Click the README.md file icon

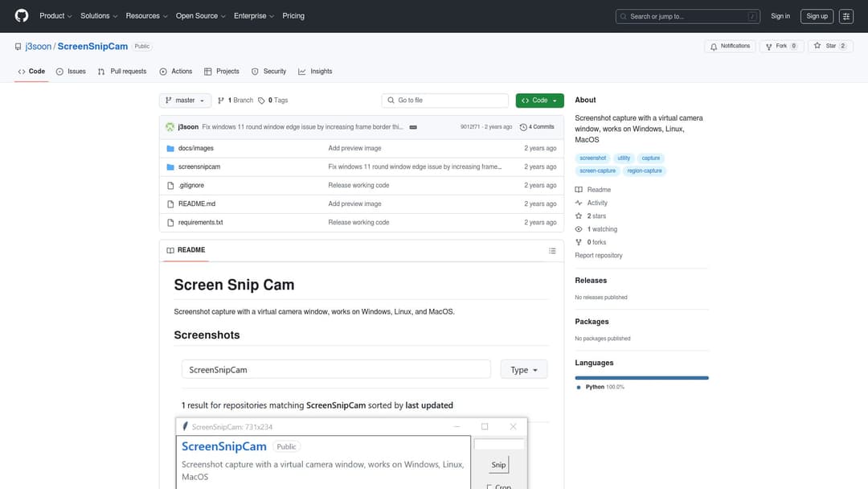pyautogui.click(x=170, y=203)
